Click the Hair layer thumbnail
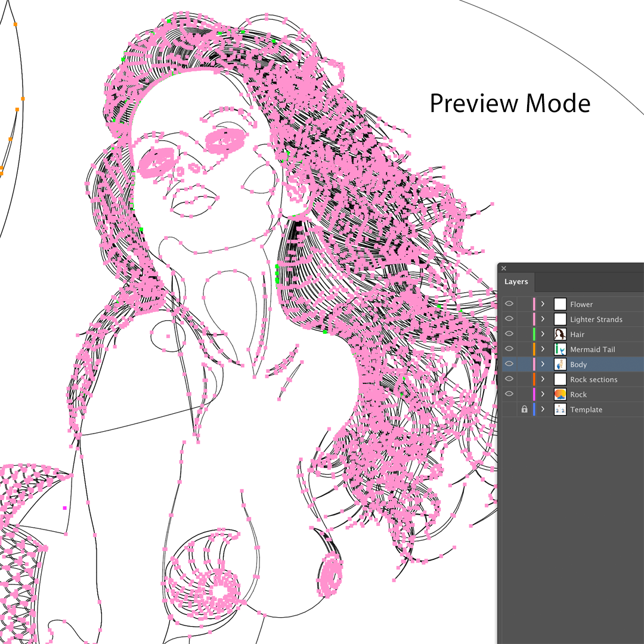The image size is (644, 644). pos(560,334)
